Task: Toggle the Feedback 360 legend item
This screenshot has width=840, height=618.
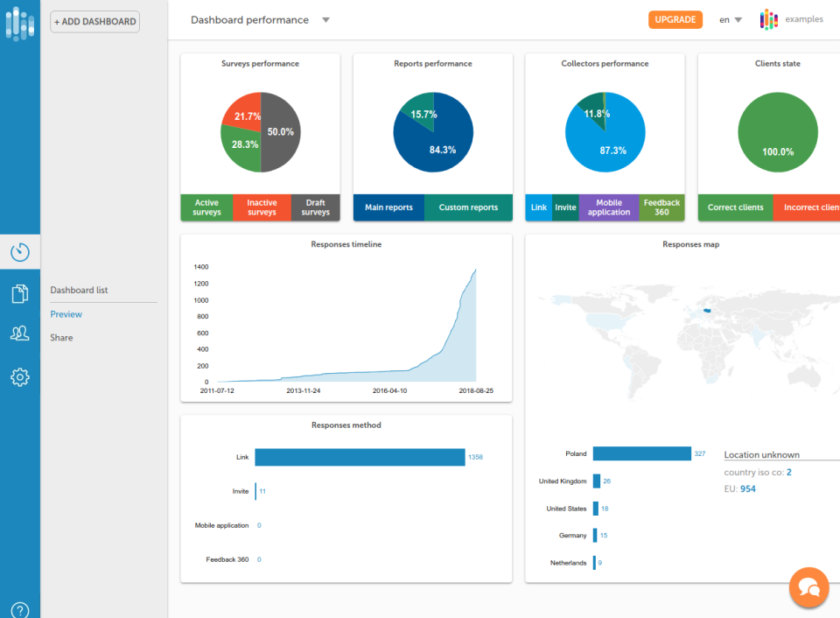Action: pos(661,207)
